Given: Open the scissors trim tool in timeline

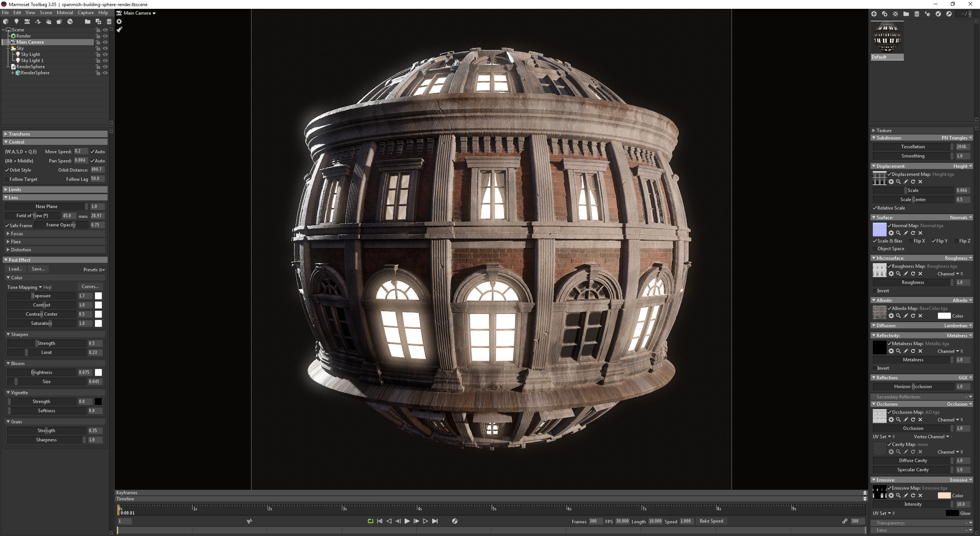Looking at the screenshot, I should (250, 521).
